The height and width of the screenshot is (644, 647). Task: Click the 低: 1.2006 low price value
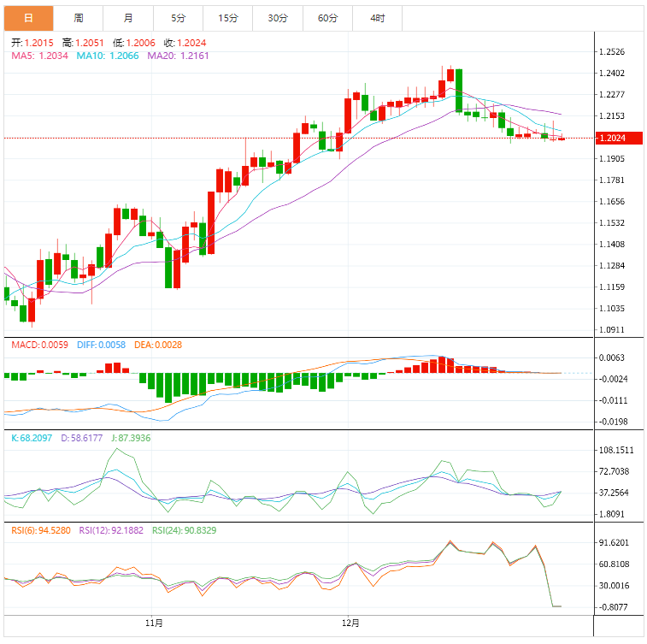134,43
